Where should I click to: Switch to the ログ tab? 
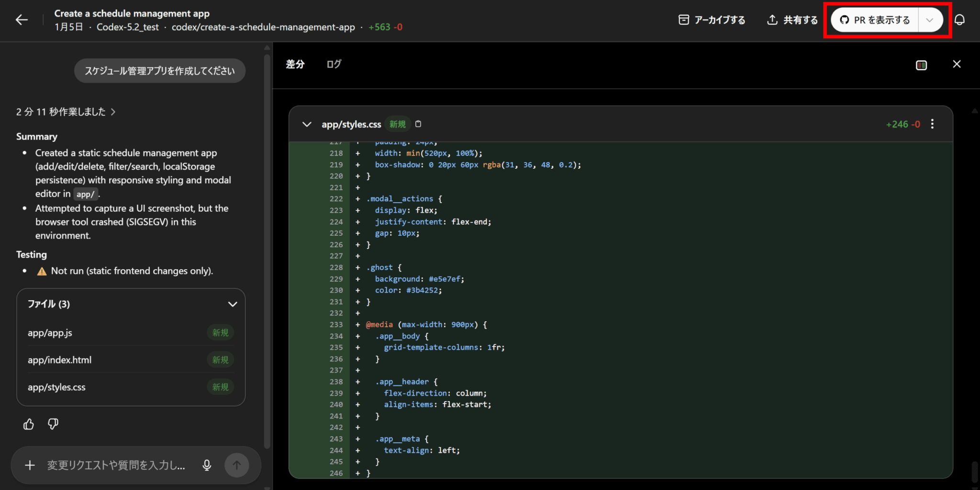coord(334,64)
